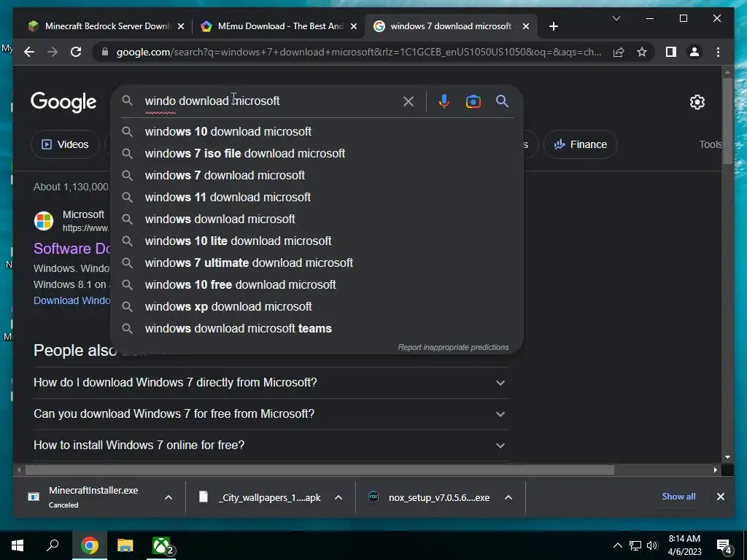Choose plain windows download microsoft suggestion
747x560 pixels.
tap(317, 219)
